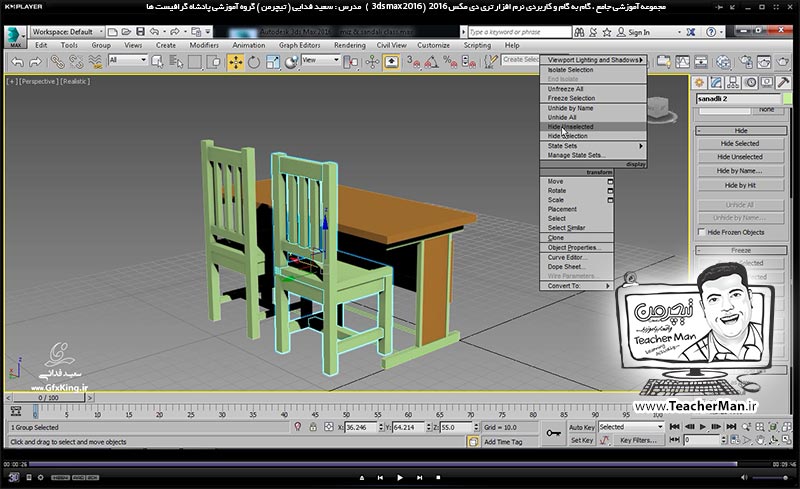Screen dimensions: 800x489
Task: Select the Rectangular Selection Region icon
Action: coord(195,62)
